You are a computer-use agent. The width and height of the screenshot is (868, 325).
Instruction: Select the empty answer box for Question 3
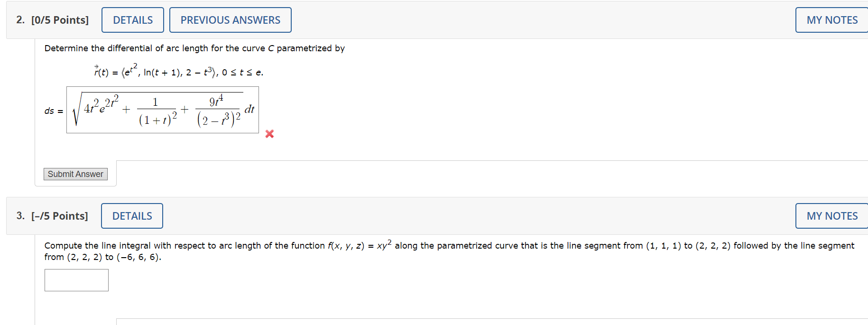click(x=76, y=280)
